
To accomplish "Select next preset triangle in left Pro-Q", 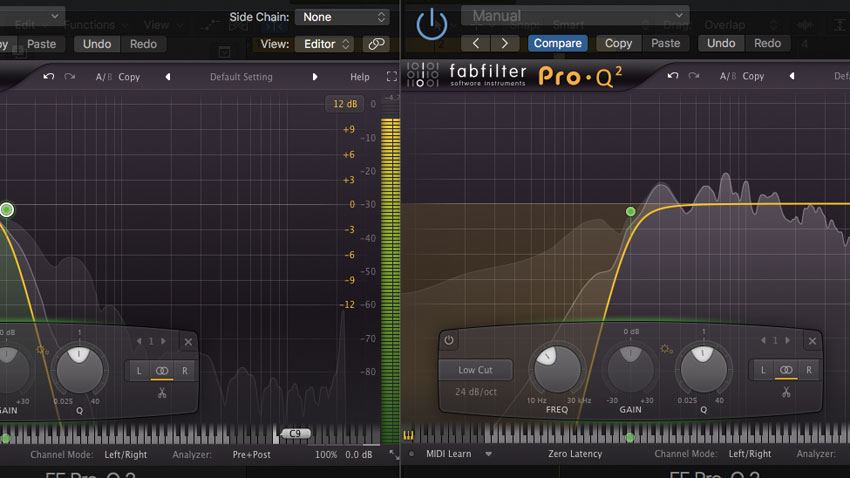I will pos(315,77).
